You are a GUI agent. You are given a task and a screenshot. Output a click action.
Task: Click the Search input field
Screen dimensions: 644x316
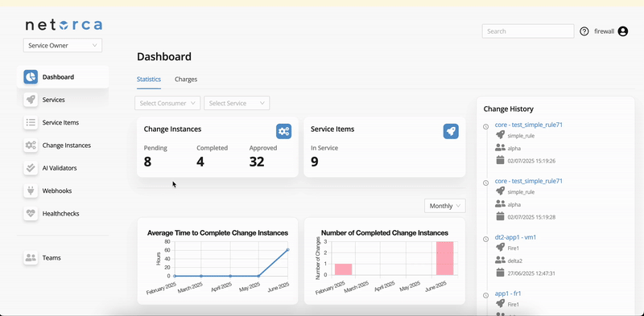coord(528,31)
